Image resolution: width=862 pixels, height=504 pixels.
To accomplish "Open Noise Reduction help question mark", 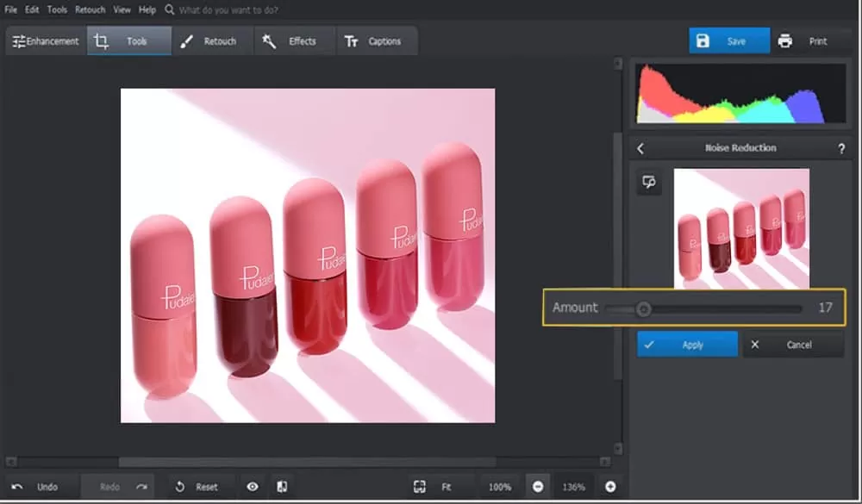I will (x=841, y=148).
